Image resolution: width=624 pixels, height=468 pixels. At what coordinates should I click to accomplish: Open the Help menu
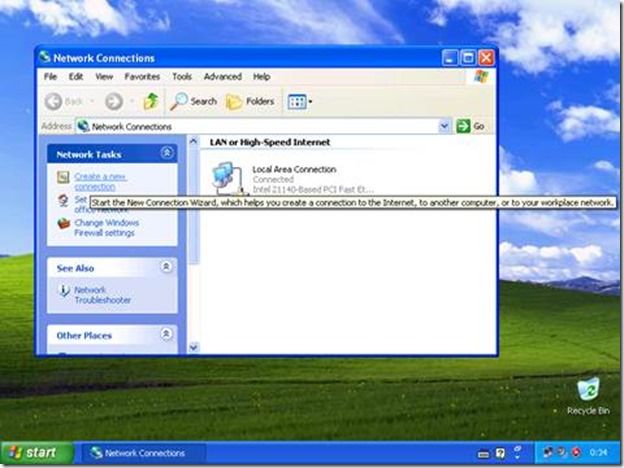(x=261, y=76)
